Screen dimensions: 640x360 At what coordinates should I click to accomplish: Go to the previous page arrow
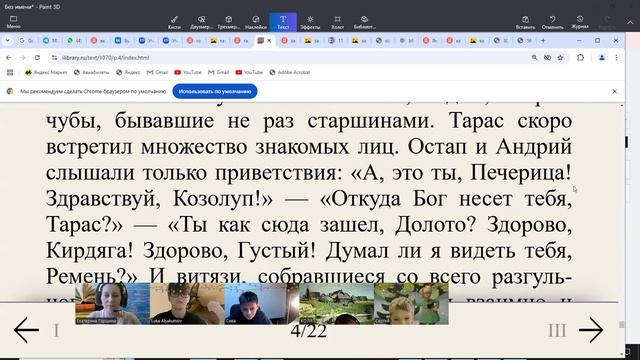[26, 330]
